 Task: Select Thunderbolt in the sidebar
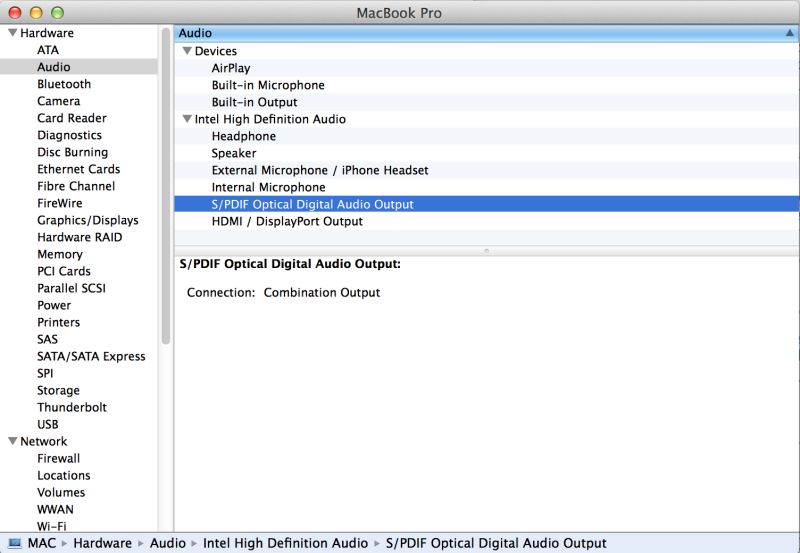click(72, 407)
